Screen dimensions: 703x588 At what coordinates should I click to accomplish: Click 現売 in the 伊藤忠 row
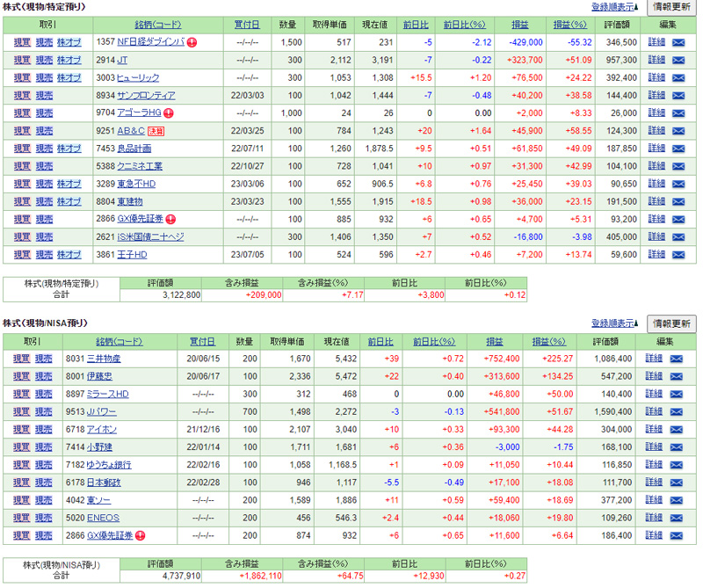point(44,376)
